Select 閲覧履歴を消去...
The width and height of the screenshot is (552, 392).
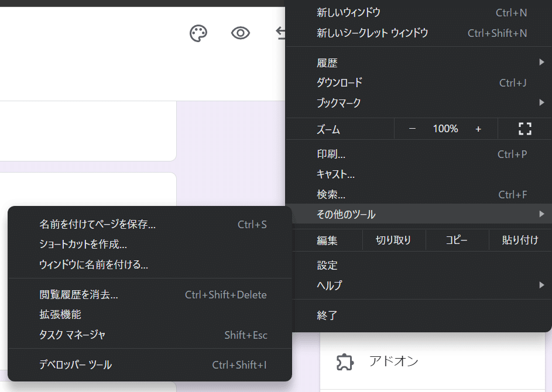(150, 294)
